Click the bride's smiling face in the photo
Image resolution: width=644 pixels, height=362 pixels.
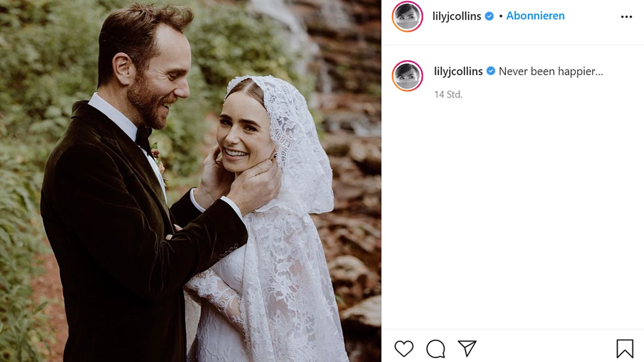(x=241, y=134)
